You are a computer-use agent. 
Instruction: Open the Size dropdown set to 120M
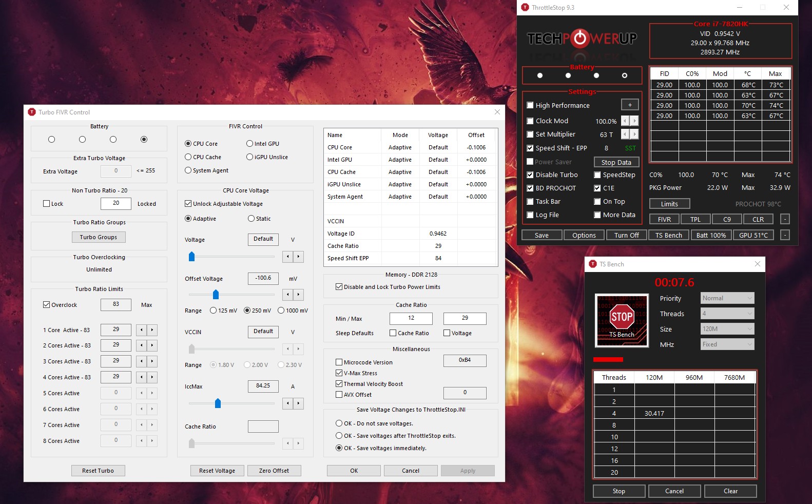727,329
